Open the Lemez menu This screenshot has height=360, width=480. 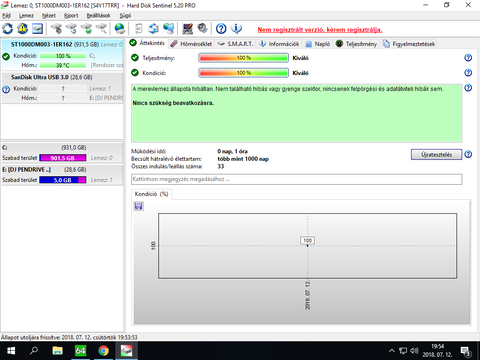(26, 16)
